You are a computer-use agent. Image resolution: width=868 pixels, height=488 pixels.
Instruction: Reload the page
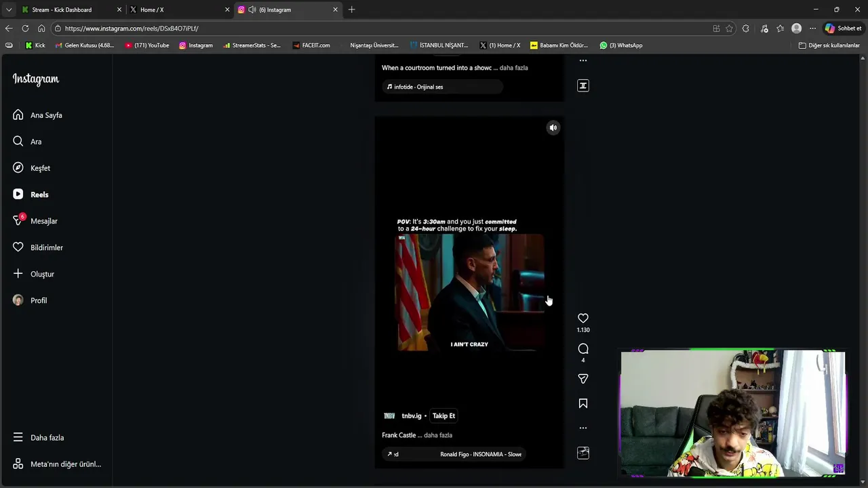[25, 28]
